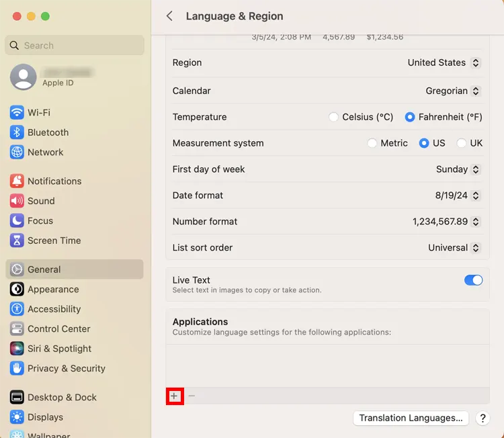Click the Wi-Fi icon in sidebar
The height and width of the screenshot is (438, 504).
17,113
